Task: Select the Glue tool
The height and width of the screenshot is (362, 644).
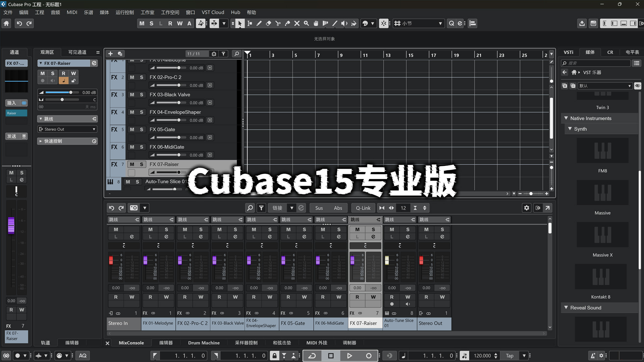Action: pos(287,23)
